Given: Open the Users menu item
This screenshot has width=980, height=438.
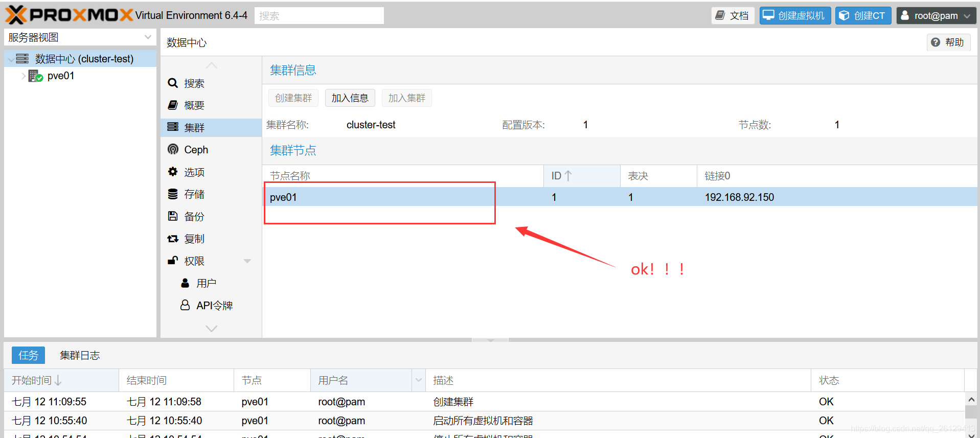Looking at the screenshot, I should pos(211,283).
